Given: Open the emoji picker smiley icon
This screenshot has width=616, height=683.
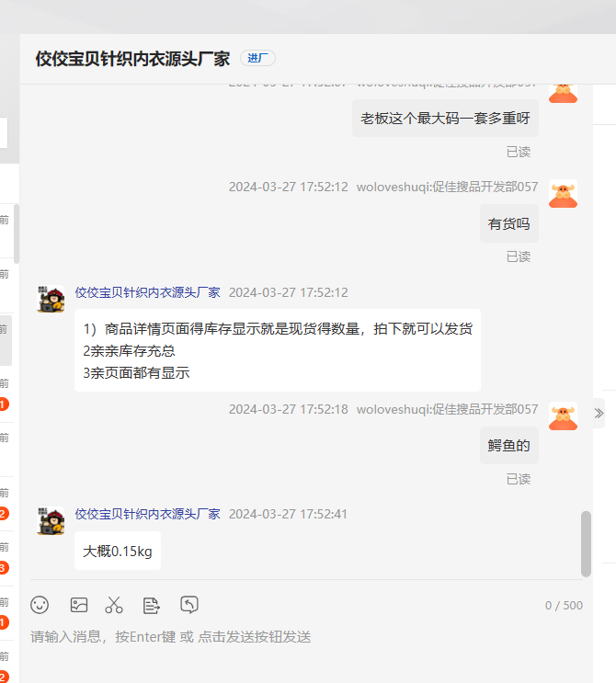Looking at the screenshot, I should (x=40, y=605).
